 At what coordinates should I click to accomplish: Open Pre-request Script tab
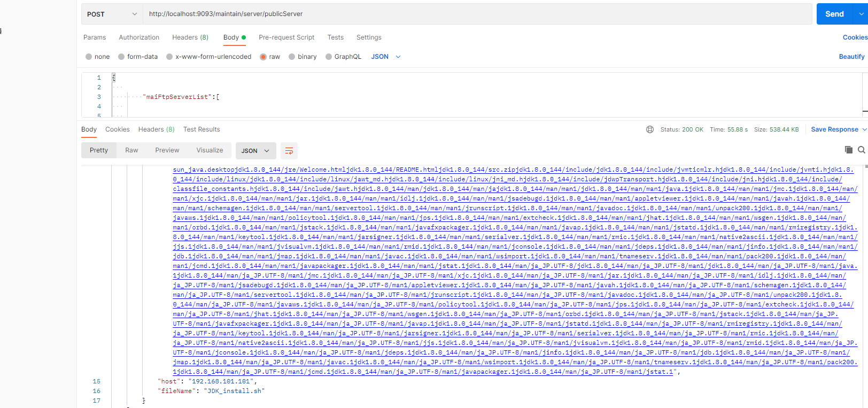coord(286,37)
